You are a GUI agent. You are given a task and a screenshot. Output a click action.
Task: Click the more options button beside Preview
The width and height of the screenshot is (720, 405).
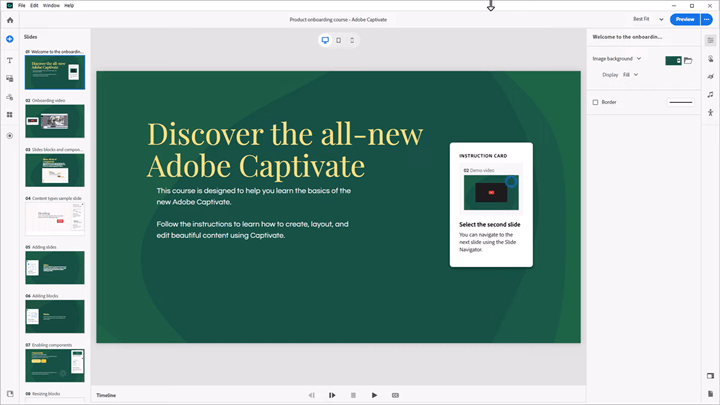[x=706, y=19]
